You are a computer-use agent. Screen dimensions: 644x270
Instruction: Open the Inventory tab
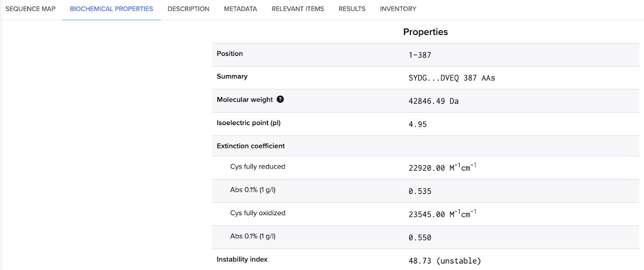tap(398, 9)
